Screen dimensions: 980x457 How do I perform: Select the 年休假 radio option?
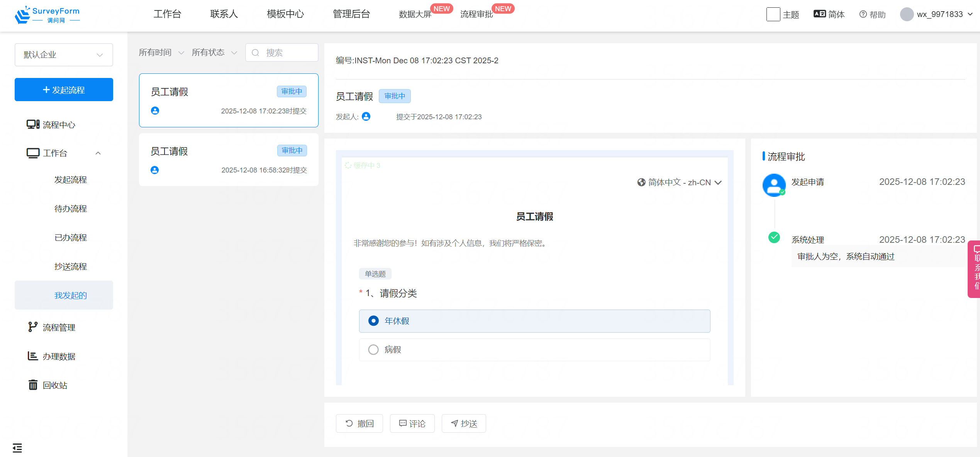tap(373, 321)
